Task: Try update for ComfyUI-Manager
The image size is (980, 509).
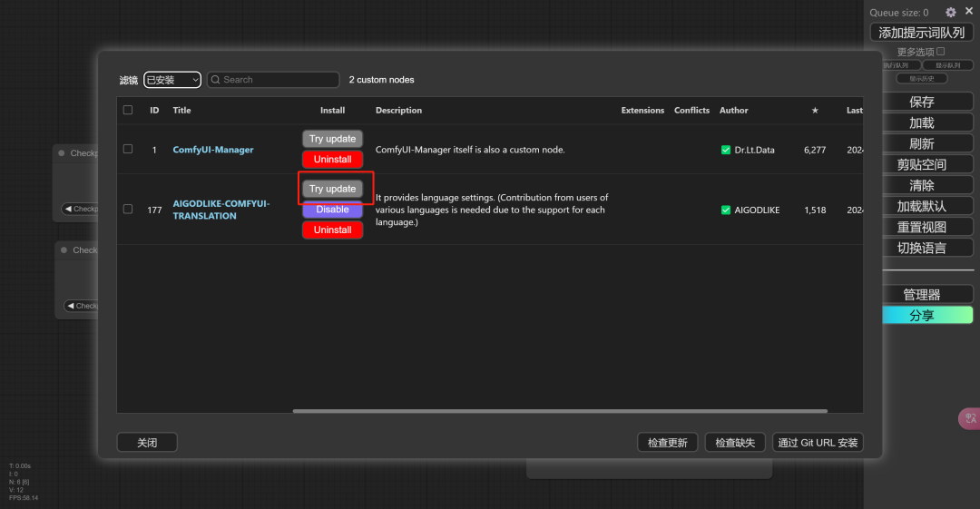Action: point(332,139)
